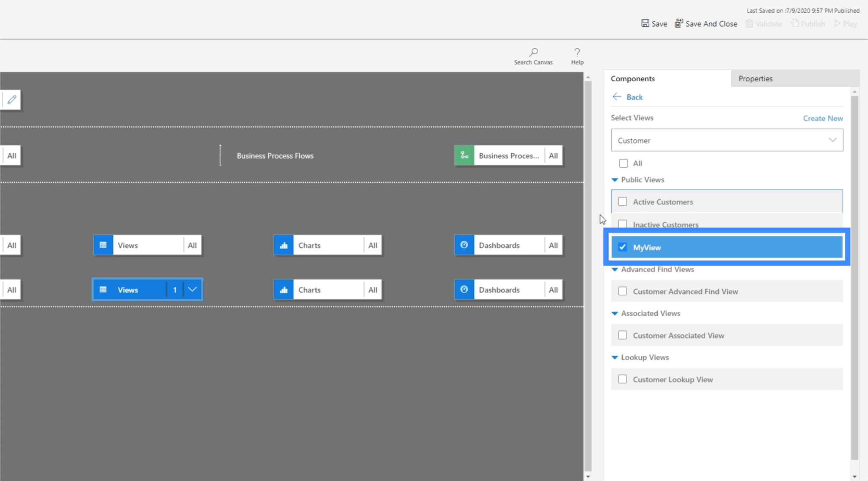Viewport: 868px width, 481px height.
Task: Select the upper row Charts tile label
Action: point(309,245)
